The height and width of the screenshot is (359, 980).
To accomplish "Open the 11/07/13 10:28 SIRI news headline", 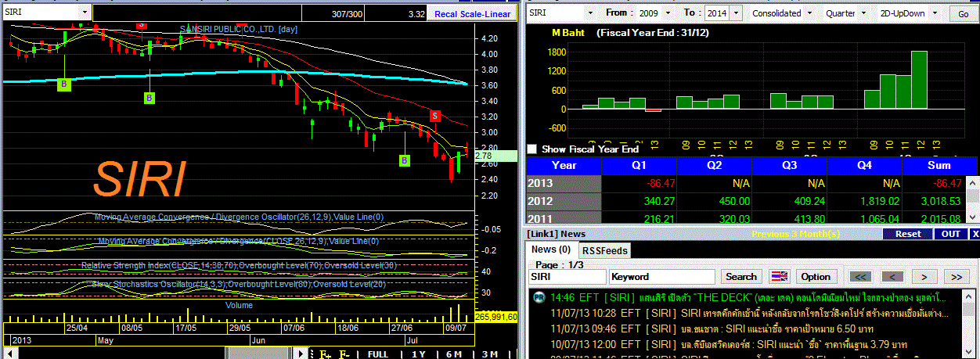I will click(748, 314).
